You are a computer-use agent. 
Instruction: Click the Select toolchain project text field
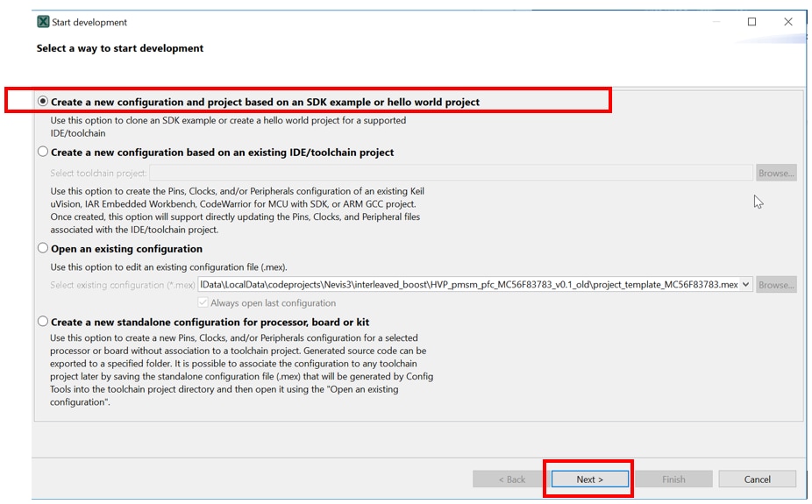pos(451,173)
